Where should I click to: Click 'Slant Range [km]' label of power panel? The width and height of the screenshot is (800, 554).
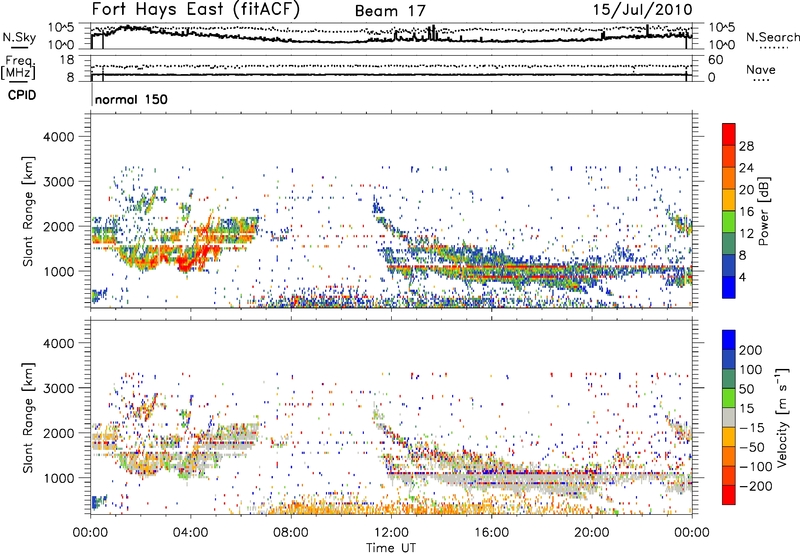click(28, 211)
